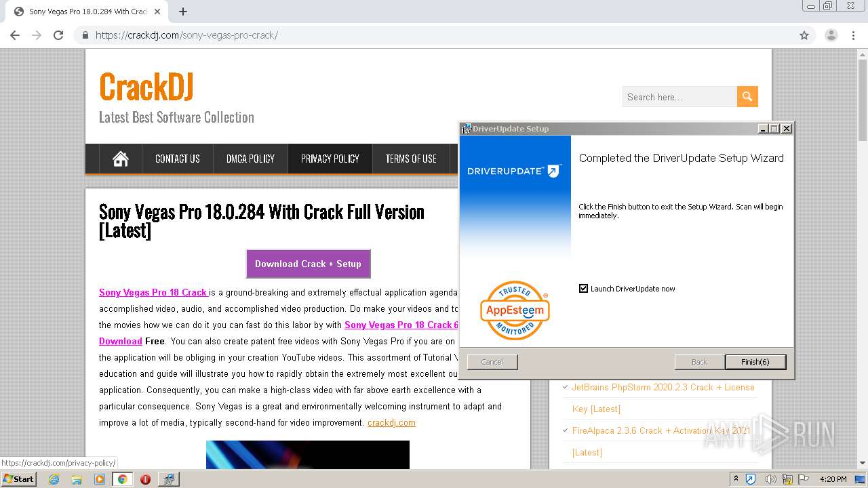
Task: Click the AppEsteem Trusted Monitored badge
Action: coord(515,310)
